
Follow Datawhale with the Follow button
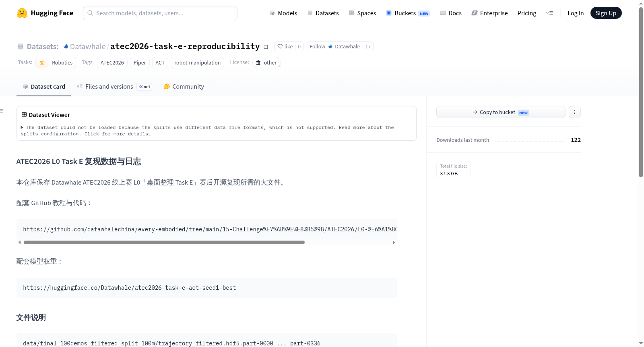[x=335, y=46]
